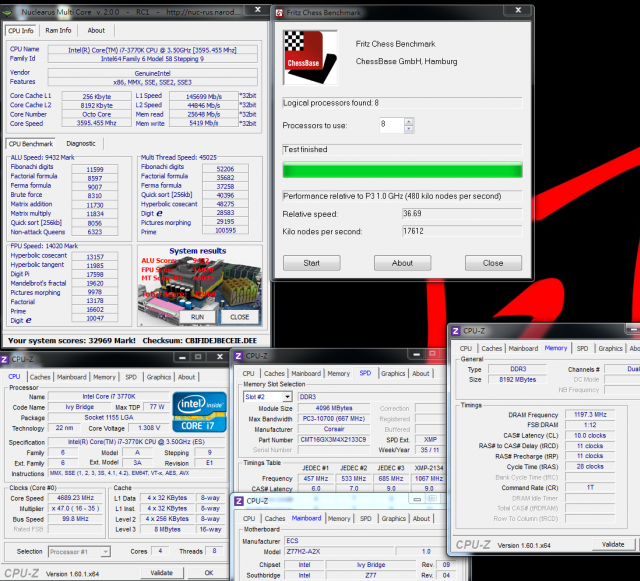Click the CPU-Z Memory window Z icon
This screenshot has height=581, width=640.
tap(456, 331)
